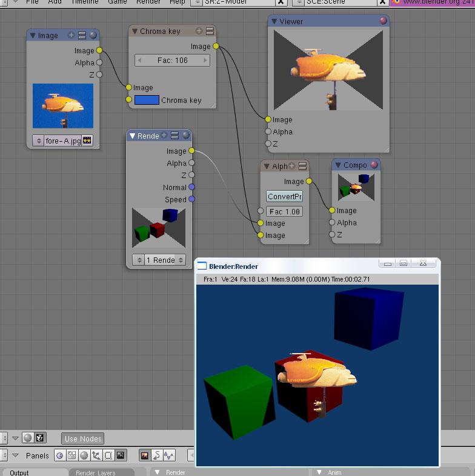Maximize the Blender:Render window

pos(404,263)
